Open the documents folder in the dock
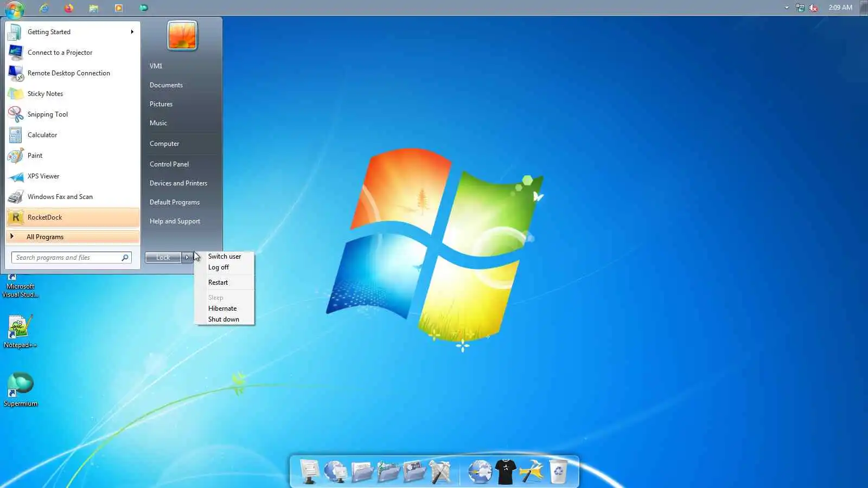The width and height of the screenshot is (868, 488). click(362, 472)
